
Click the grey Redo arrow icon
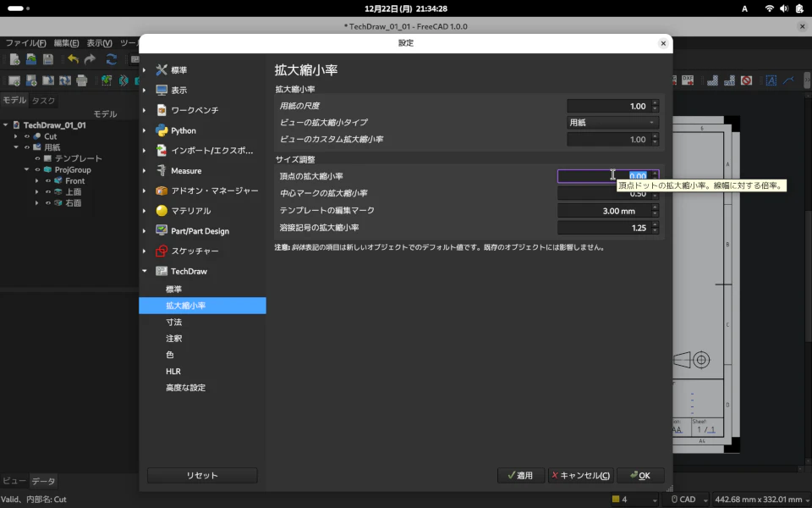[x=91, y=59]
